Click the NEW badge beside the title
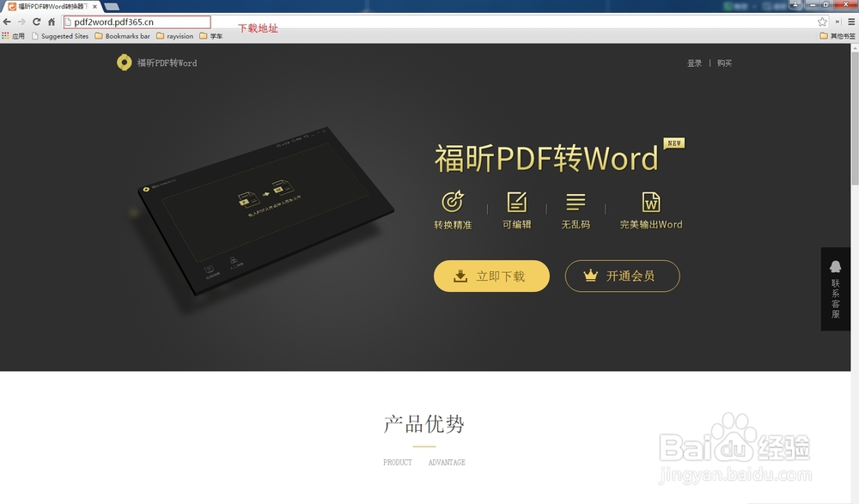This screenshot has height=504, width=859. click(x=673, y=143)
